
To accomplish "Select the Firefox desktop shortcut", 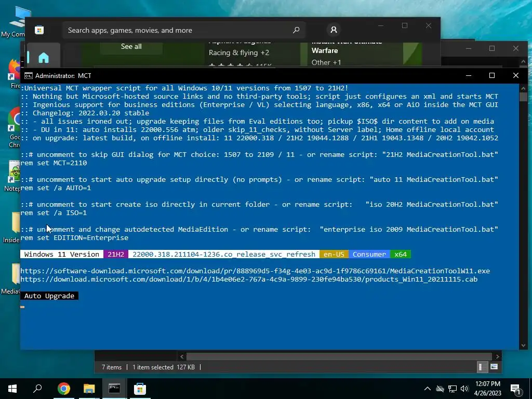I will tap(15, 74).
